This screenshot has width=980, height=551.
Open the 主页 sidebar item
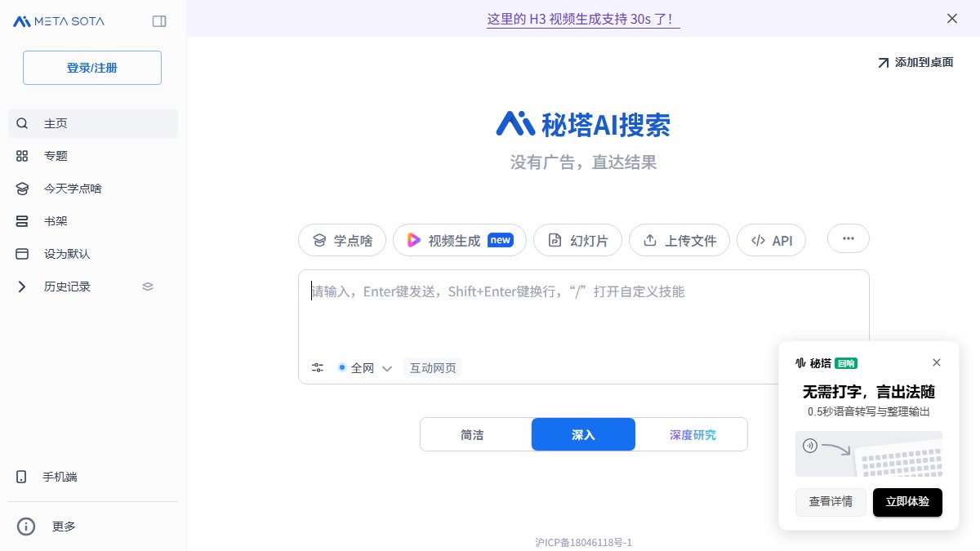[93, 123]
